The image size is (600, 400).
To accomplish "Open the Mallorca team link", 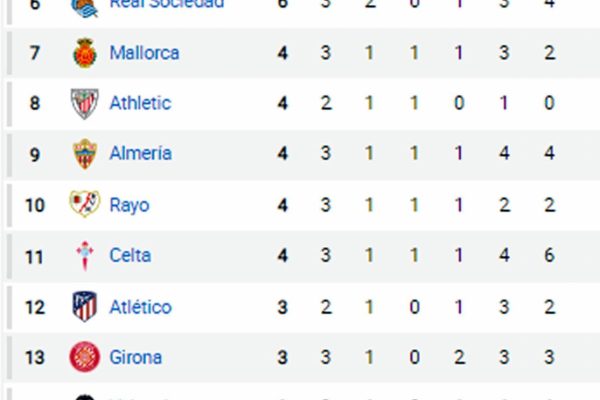I will click(x=144, y=53).
